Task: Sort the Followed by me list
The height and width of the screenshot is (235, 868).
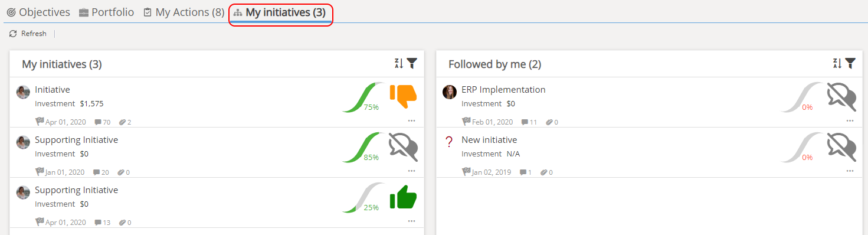Action: pyautogui.click(x=837, y=63)
